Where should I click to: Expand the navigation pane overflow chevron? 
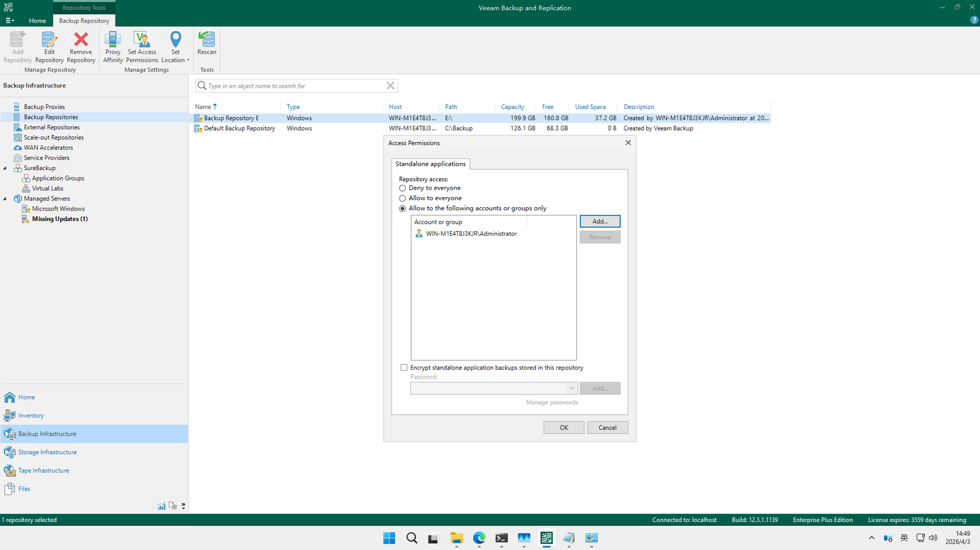183,506
